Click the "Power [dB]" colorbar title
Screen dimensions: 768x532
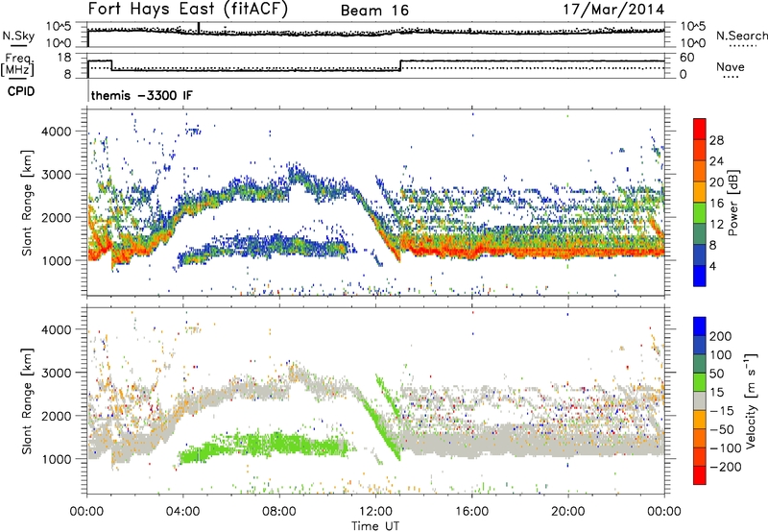click(733, 203)
